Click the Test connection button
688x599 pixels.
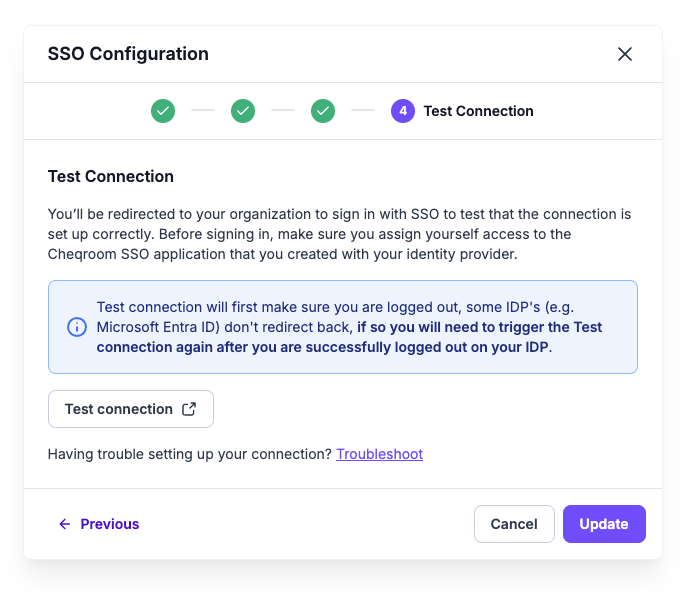pyautogui.click(x=131, y=409)
